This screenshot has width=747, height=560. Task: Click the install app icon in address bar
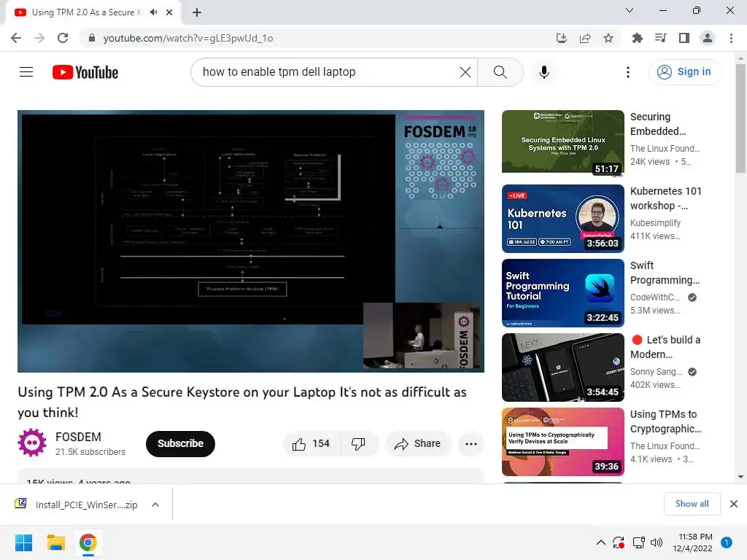[x=562, y=38]
